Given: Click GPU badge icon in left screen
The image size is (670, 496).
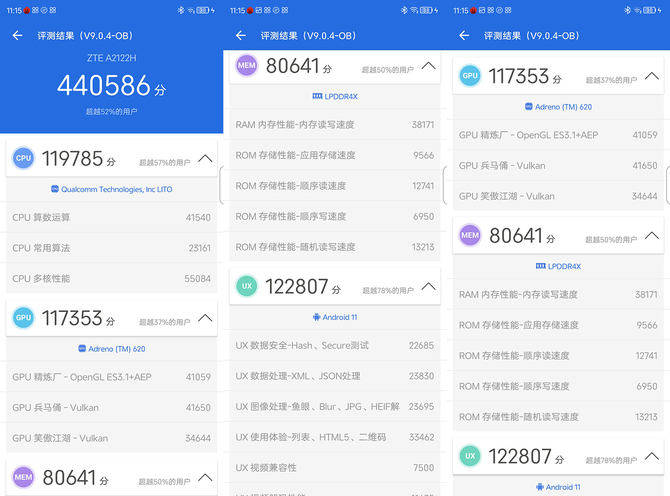Looking at the screenshot, I should coord(23,317).
